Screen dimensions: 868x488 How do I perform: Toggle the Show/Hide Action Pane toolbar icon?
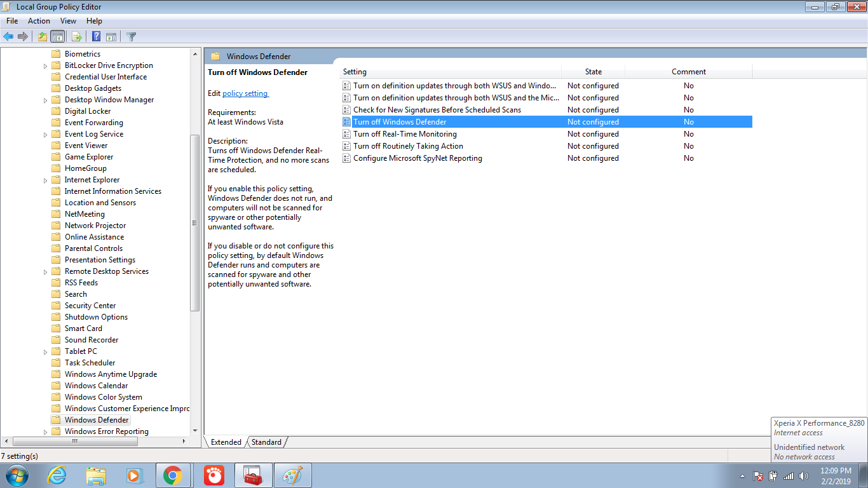[111, 36]
